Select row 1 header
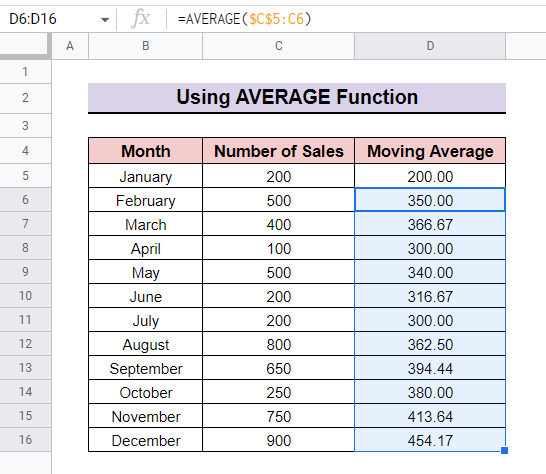 pos(25,72)
